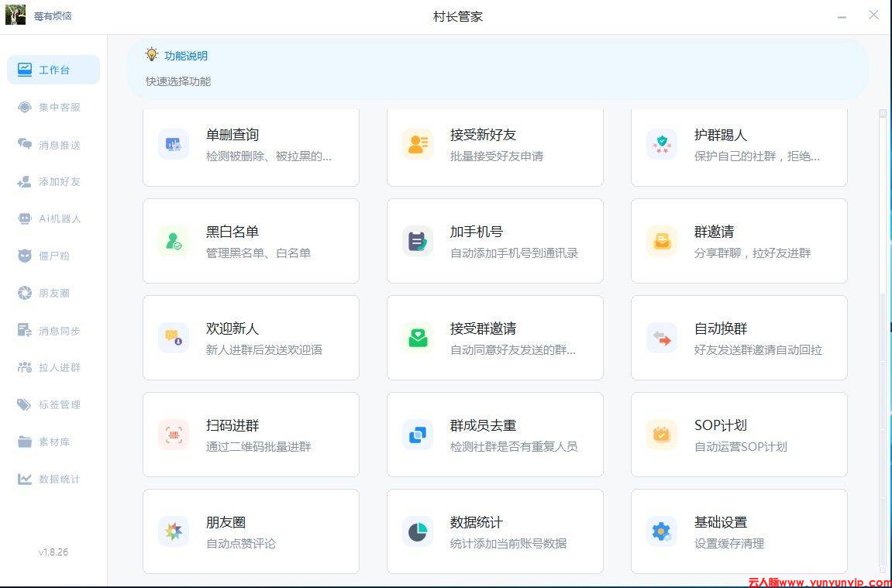Click the 消息同步 sidebar icon
Image resolution: width=892 pixels, height=588 pixels.
(25, 330)
